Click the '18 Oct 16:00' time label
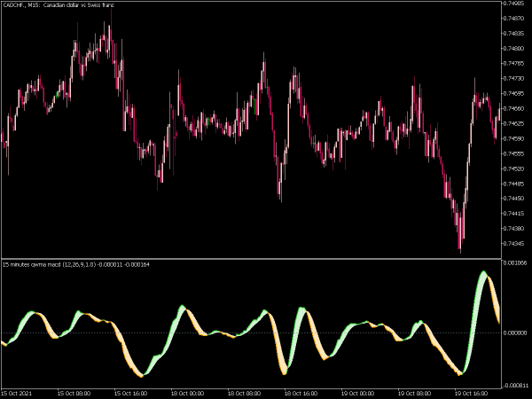The height and width of the screenshot is (399, 532). click(301, 393)
